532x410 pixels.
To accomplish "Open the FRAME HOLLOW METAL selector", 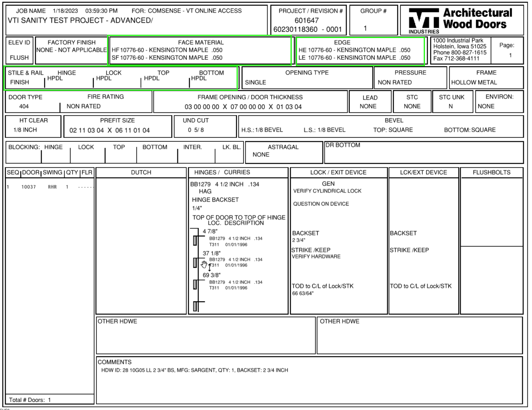I will (x=485, y=78).
